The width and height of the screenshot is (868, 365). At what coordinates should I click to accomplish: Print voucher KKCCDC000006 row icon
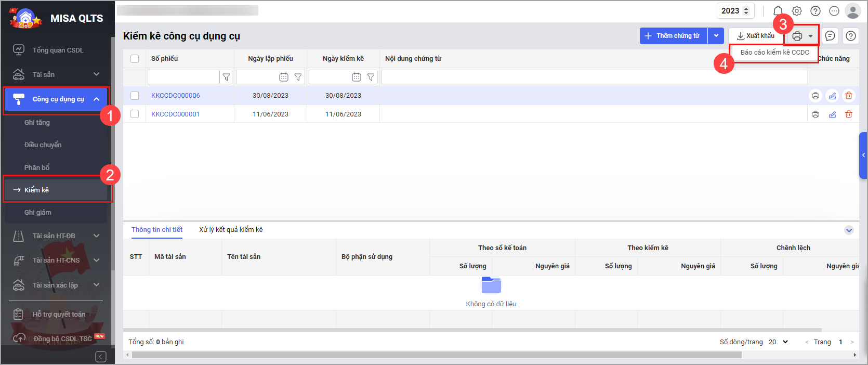click(x=816, y=96)
